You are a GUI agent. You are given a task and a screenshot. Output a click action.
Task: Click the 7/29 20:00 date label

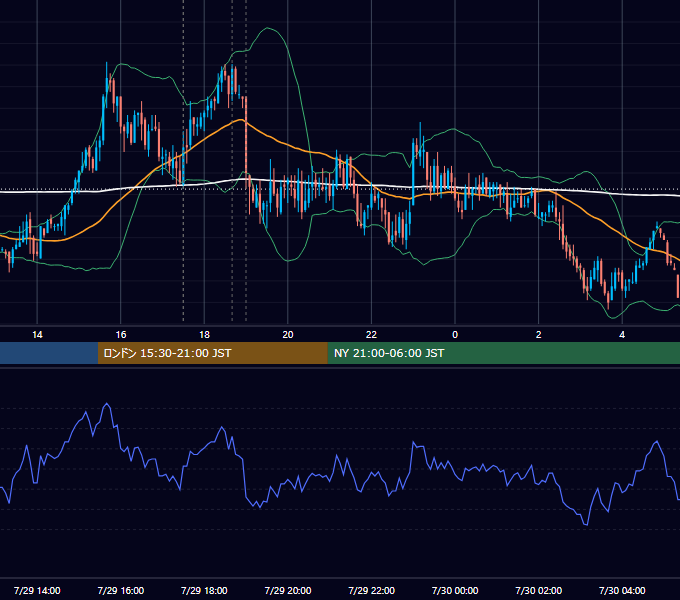tap(288, 590)
